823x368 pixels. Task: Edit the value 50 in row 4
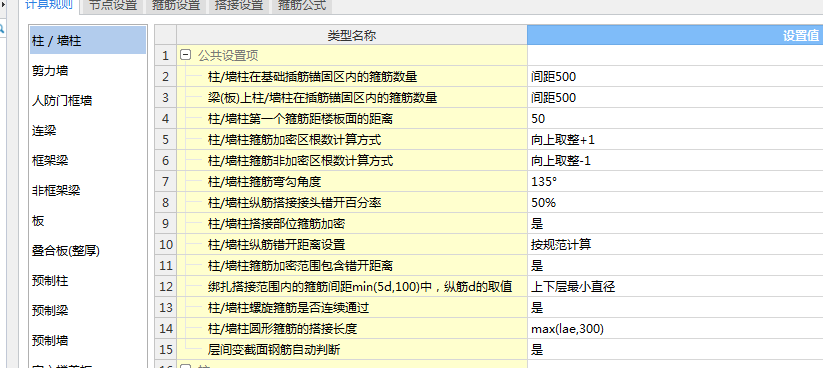(675, 119)
